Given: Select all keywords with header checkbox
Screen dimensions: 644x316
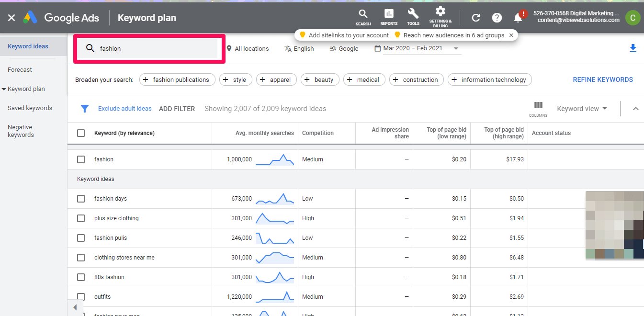Looking at the screenshot, I should [x=81, y=133].
